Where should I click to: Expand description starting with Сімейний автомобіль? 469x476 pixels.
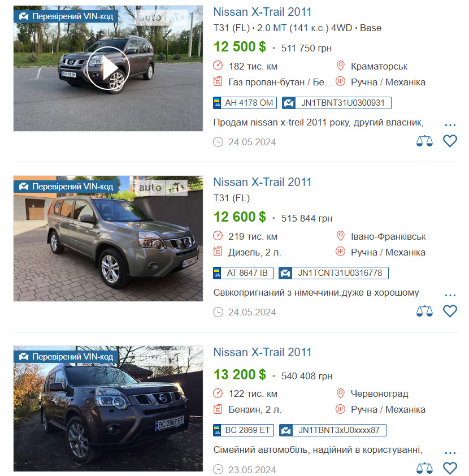click(450, 453)
